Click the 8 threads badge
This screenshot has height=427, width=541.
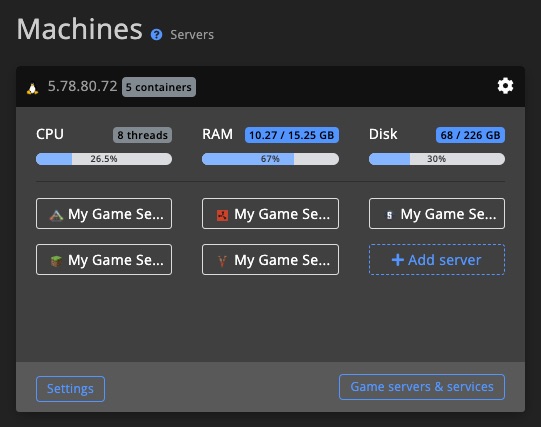142,135
